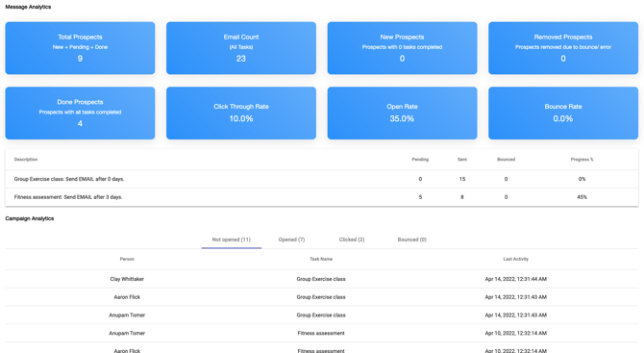Click the Pending column header
The height and width of the screenshot is (353, 644).
(x=420, y=160)
